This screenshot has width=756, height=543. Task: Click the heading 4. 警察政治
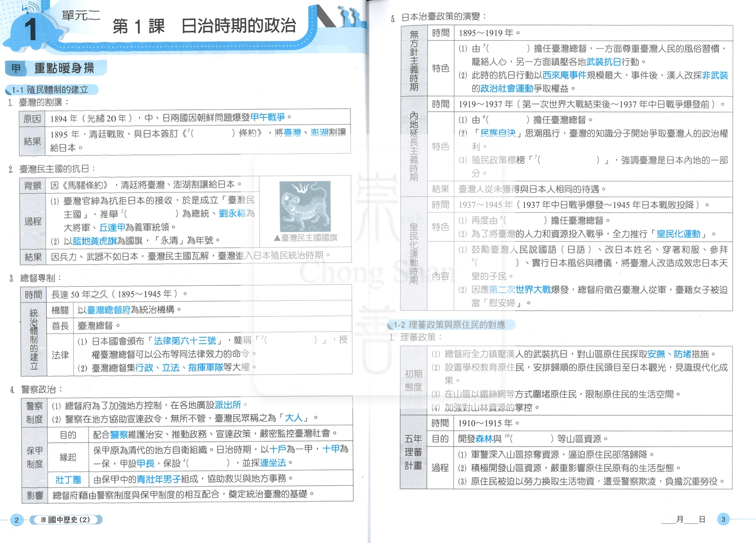click(36, 389)
